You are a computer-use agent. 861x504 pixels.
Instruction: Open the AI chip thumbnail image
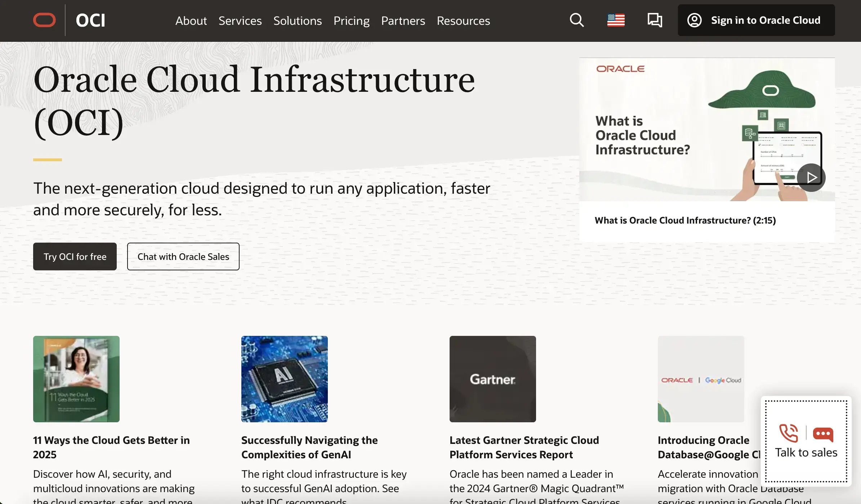coord(285,379)
